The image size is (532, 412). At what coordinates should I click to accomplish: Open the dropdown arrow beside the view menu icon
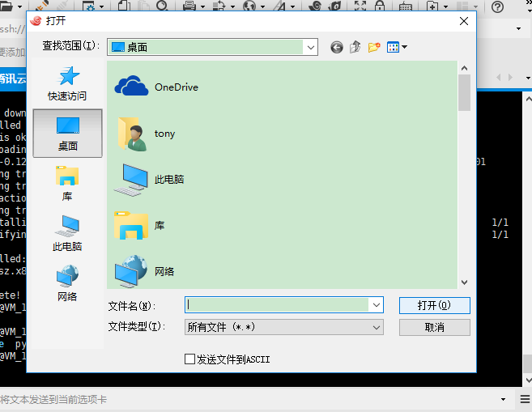point(404,47)
